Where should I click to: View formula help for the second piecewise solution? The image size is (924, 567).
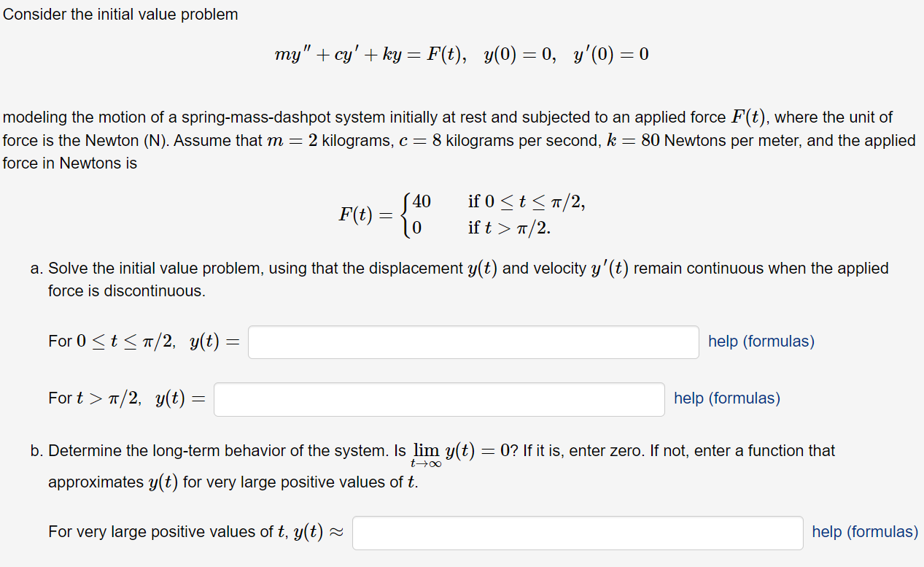(726, 398)
